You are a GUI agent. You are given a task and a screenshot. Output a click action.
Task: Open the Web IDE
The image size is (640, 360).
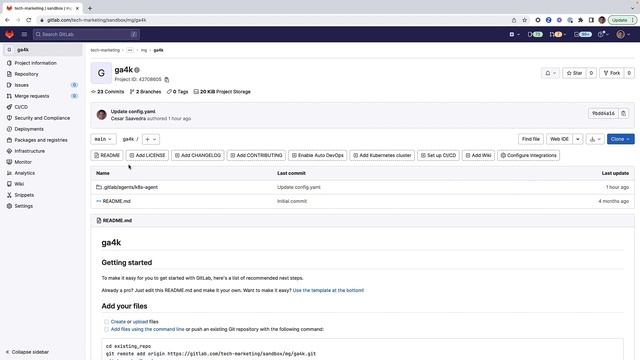coord(559,139)
